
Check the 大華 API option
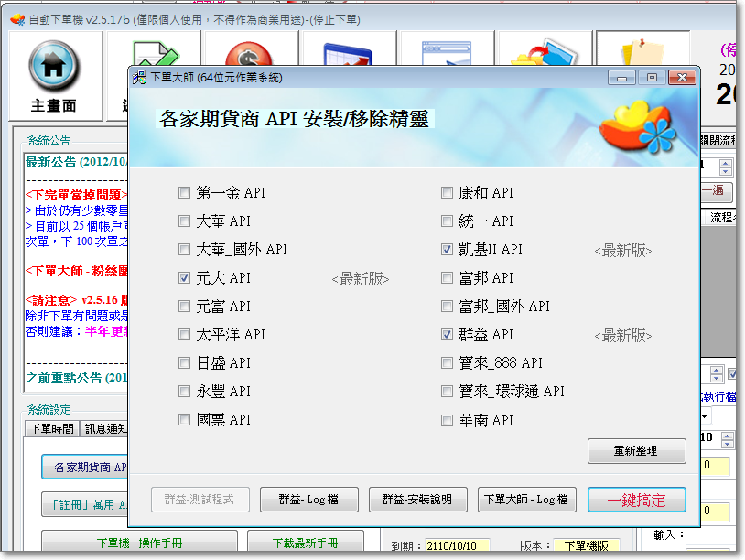click(184, 221)
